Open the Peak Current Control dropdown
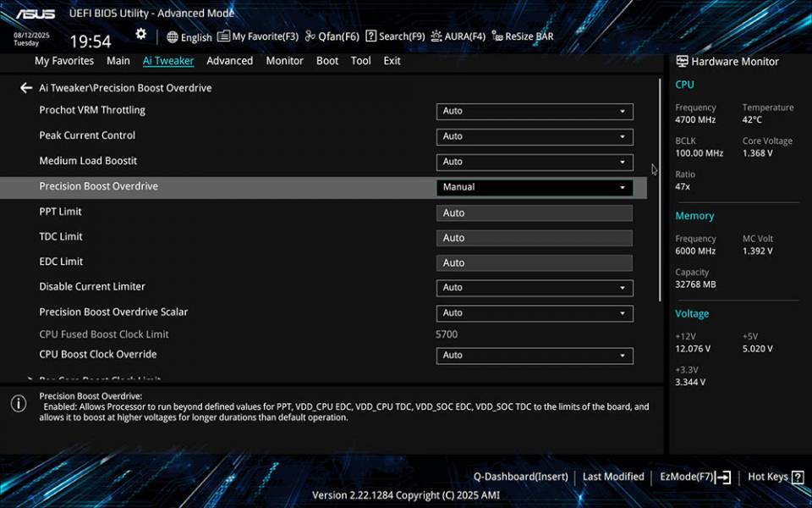 (535, 136)
